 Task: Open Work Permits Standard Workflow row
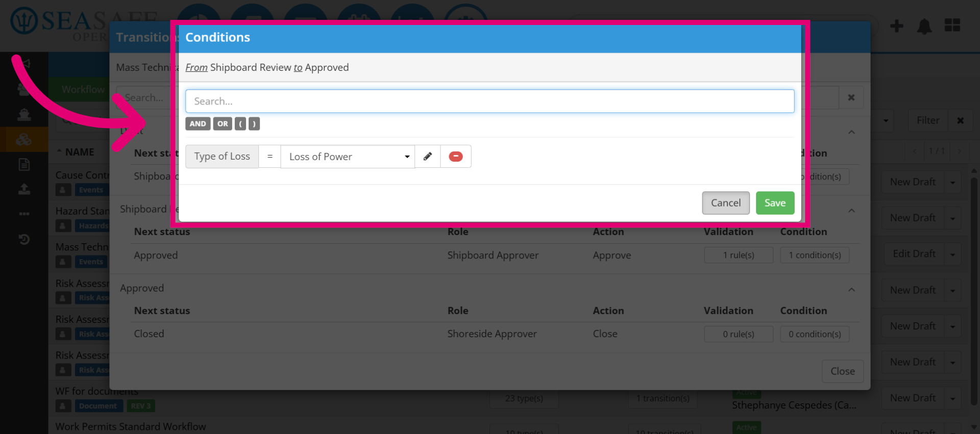point(131,426)
